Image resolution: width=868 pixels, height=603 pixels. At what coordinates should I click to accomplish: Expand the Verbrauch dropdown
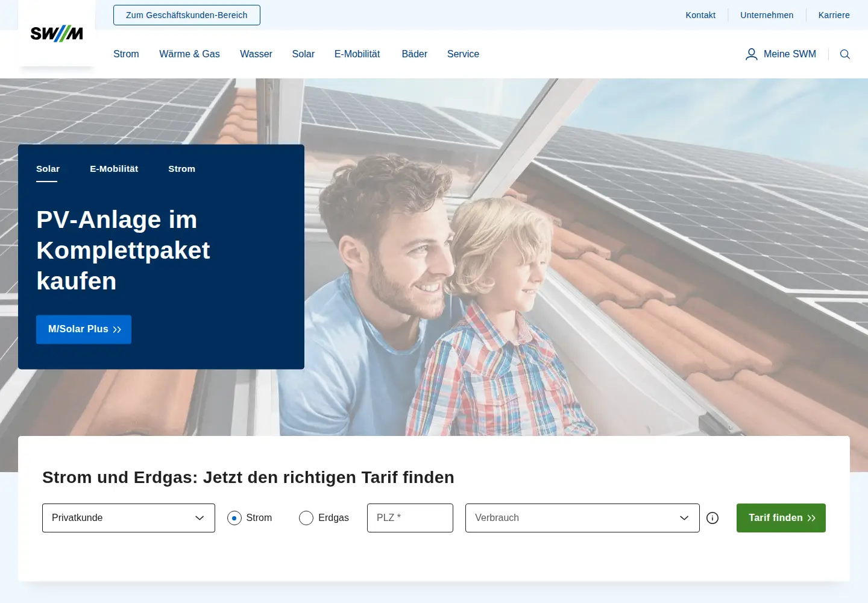coord(582,518)
